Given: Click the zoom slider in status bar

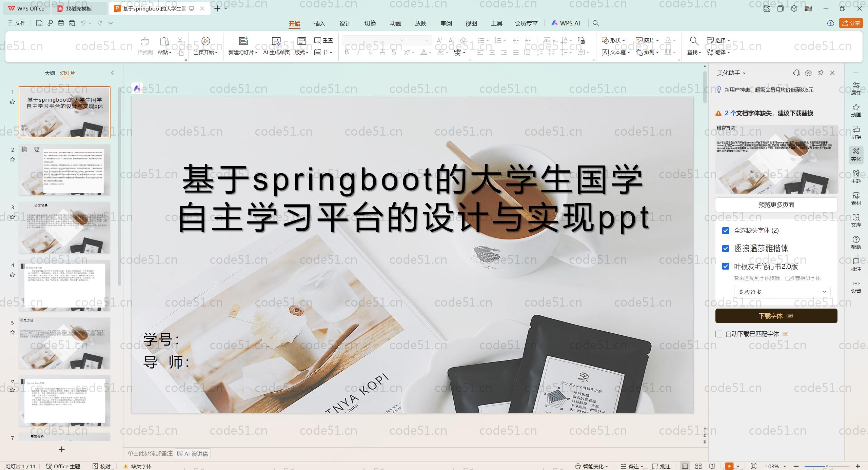Looking at the screenshot, I should (x=827, y=466).
